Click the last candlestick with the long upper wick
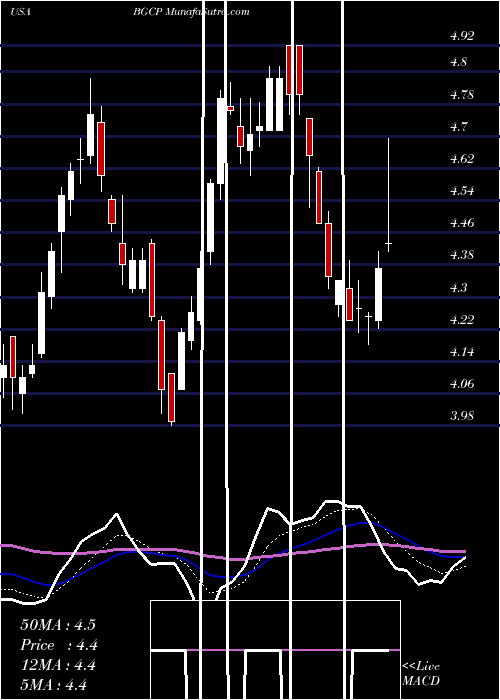This screenshot has width=500, height=700. click(x=388, y=195)
